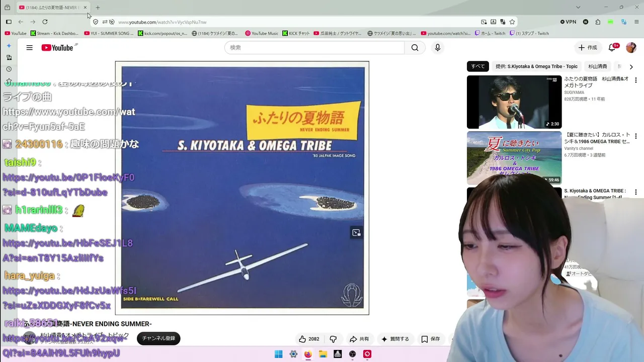Click the 共有 share button

tap(359, 339)
